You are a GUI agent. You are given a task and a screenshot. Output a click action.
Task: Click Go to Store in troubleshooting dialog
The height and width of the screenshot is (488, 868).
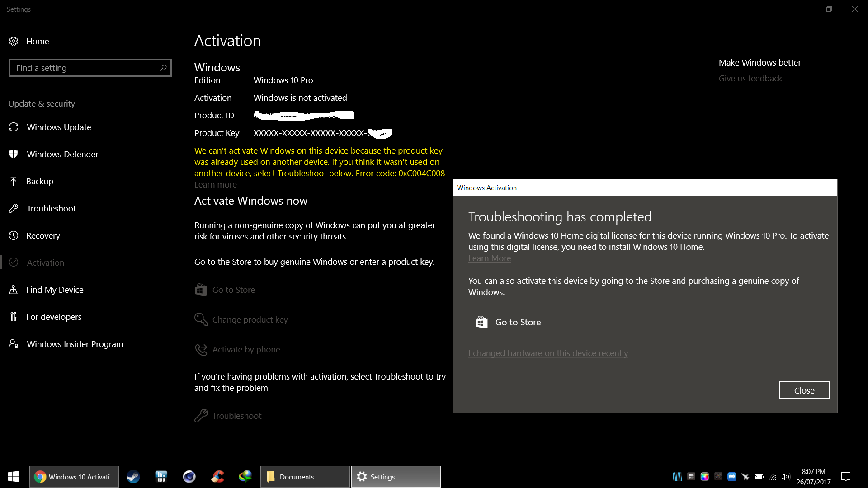(518, 322)
